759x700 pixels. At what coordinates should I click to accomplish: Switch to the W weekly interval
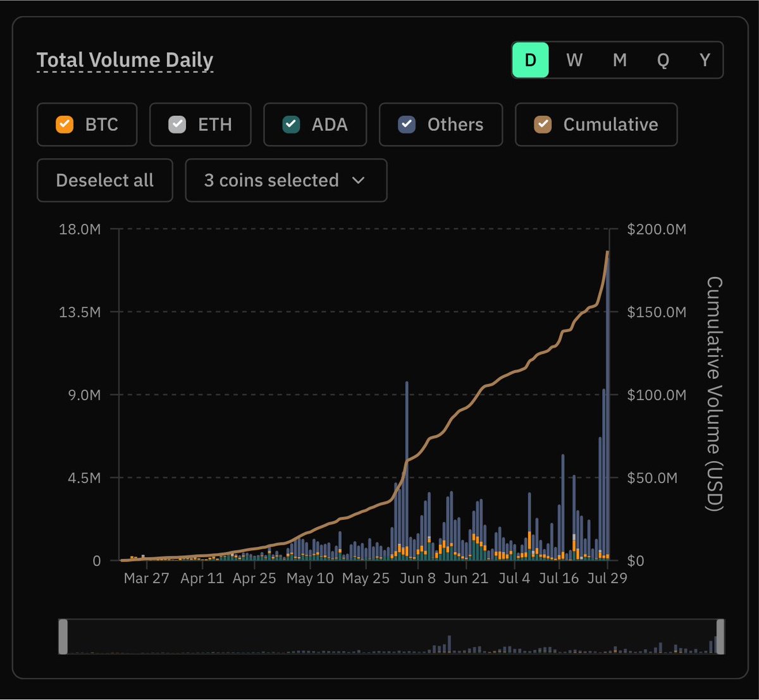574,60
